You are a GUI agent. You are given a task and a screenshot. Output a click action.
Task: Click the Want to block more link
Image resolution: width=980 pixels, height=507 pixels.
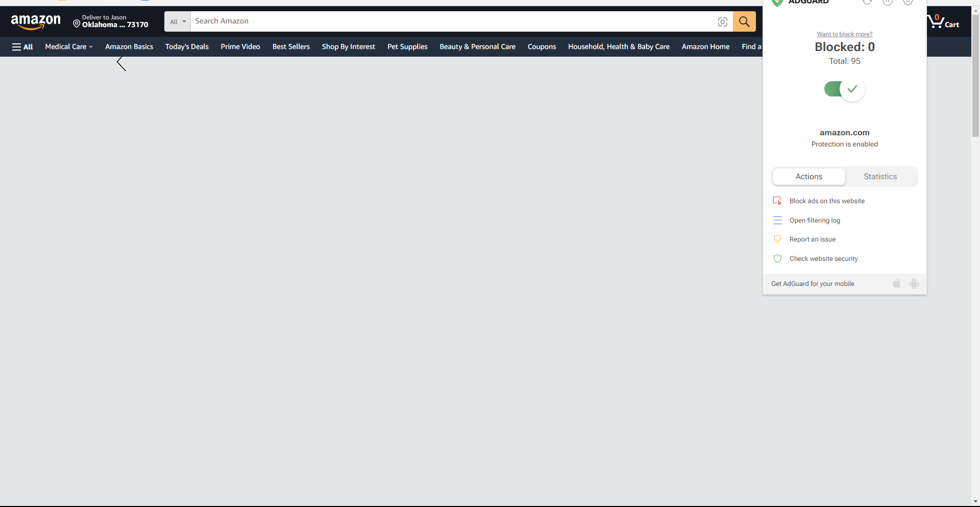[x=844, y=34]
